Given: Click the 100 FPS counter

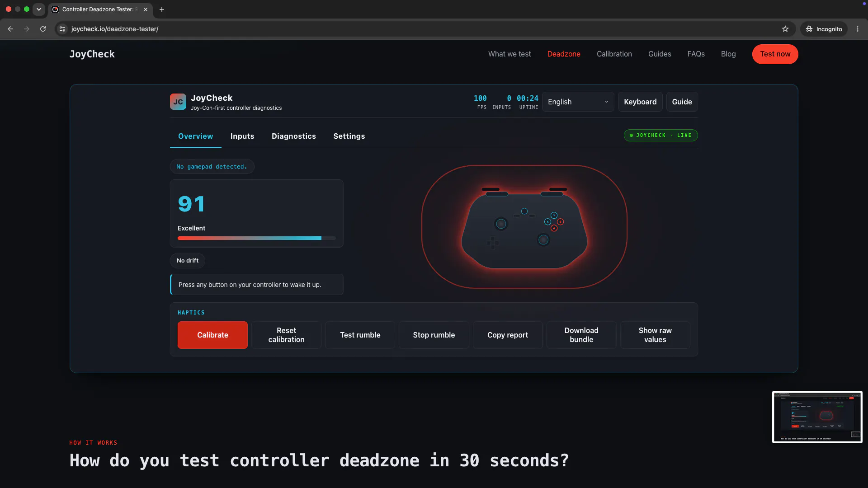Looking at the screenshot, I should pos(480,102).
